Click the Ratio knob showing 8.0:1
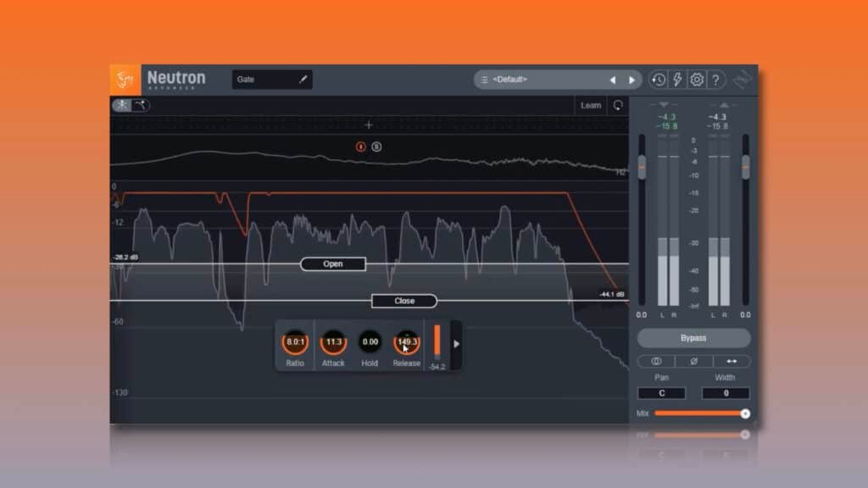The width and height of the screenshot is (868, 488). point(295,342)
